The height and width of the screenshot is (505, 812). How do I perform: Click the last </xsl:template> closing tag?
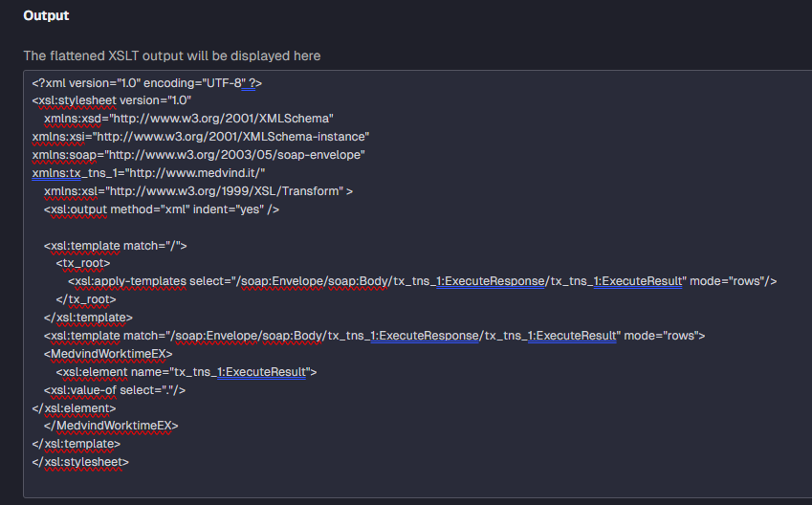pyautogui.click(x=77, y=444)
